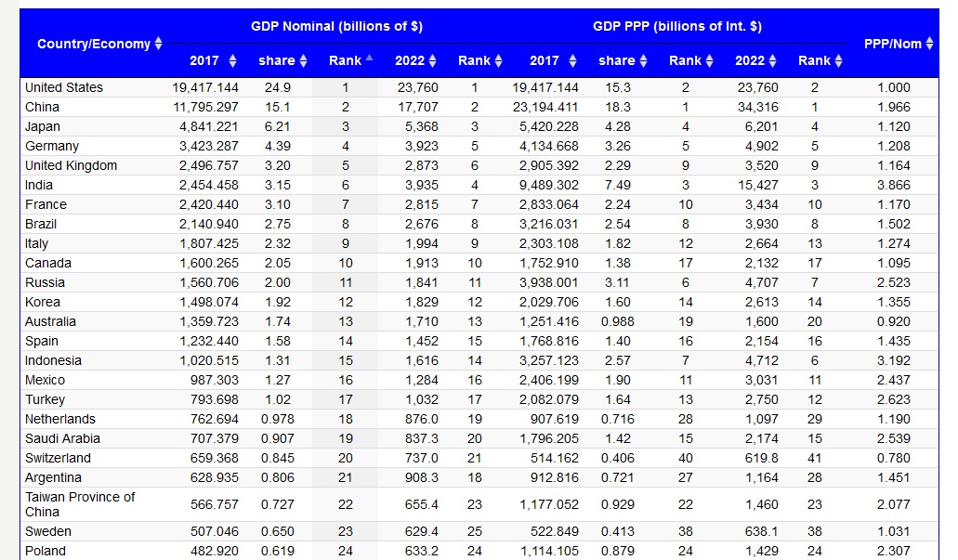Click India PPP 2022 value 15,427
The height and width of the screenshot is (560, 958).
pos(757,185)
